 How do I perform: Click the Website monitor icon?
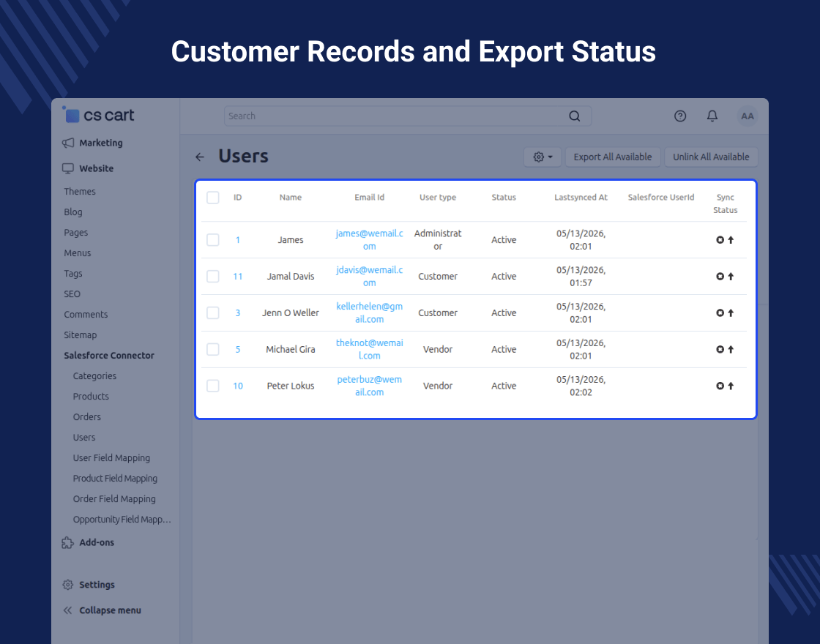[68, 168]
